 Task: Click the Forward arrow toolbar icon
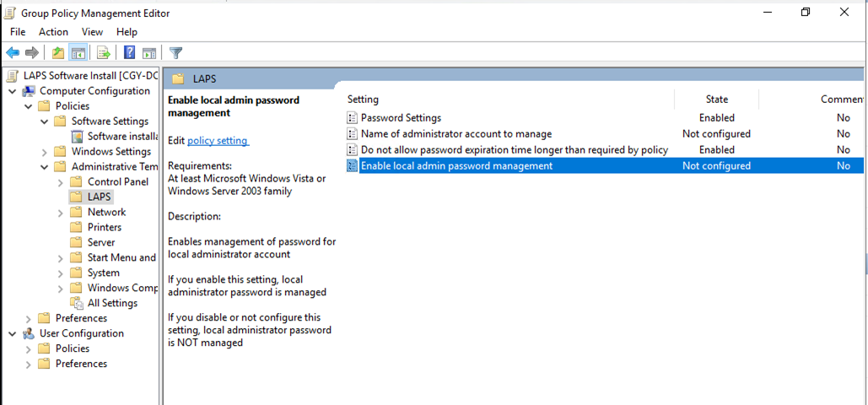(x=32, y=52)
